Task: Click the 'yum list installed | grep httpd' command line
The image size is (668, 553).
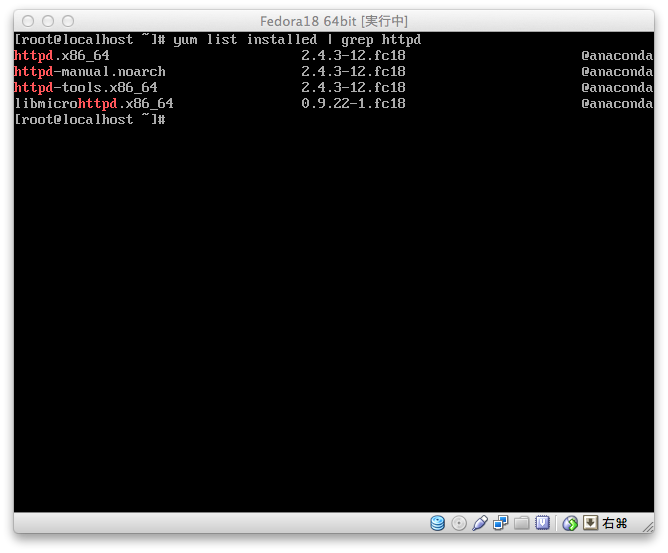Action: [x=297, y=40]
